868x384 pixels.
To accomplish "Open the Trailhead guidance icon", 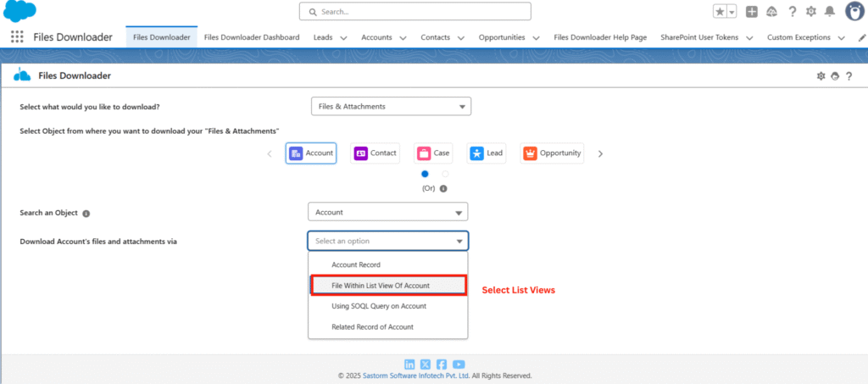I will click(771, 12).
